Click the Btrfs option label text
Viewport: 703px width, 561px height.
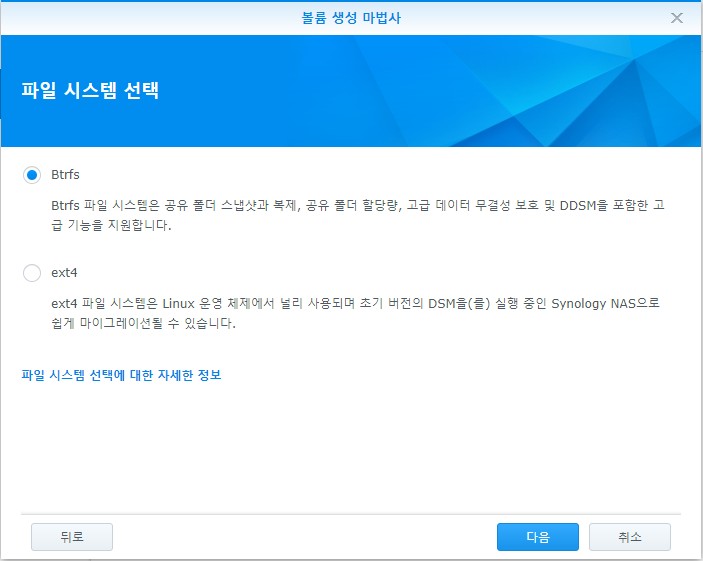coord(65,174)
